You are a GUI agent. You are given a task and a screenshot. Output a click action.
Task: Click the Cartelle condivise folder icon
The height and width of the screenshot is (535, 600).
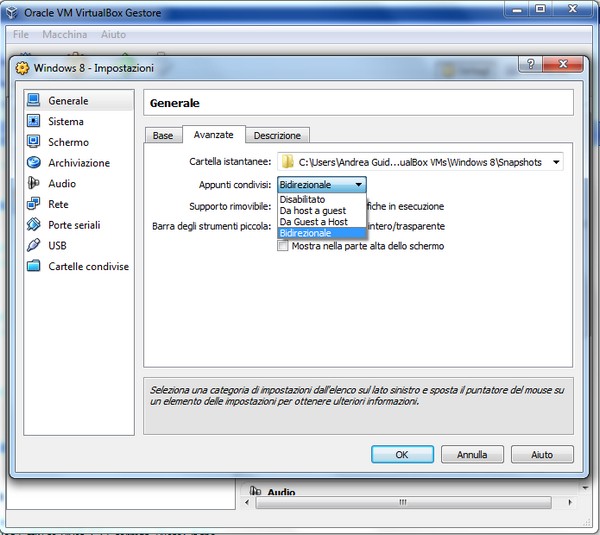33,266
